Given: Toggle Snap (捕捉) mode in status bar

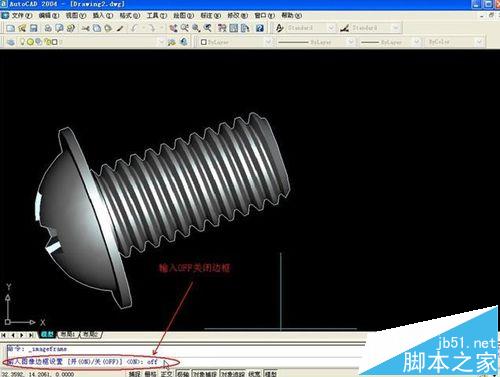Looking at the screenshot, I should click(135, 374).
